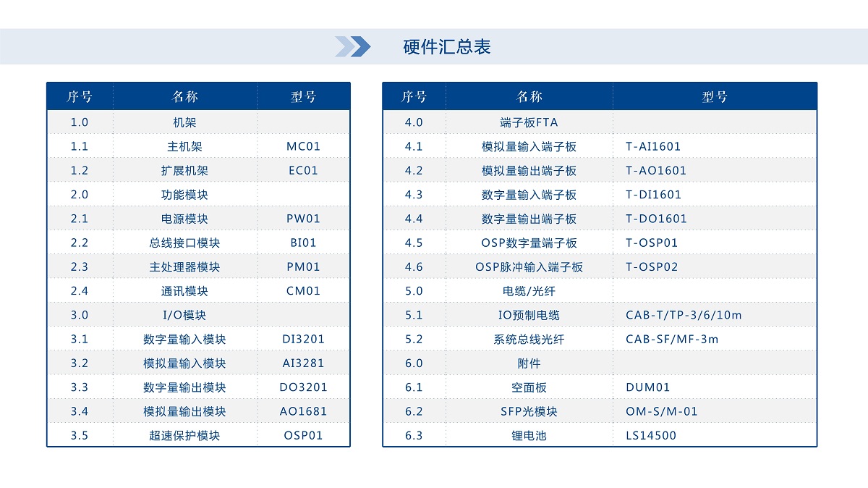868x488 pixels.
Task: Select the 电源模块 row name
Action: coord(184,219)
